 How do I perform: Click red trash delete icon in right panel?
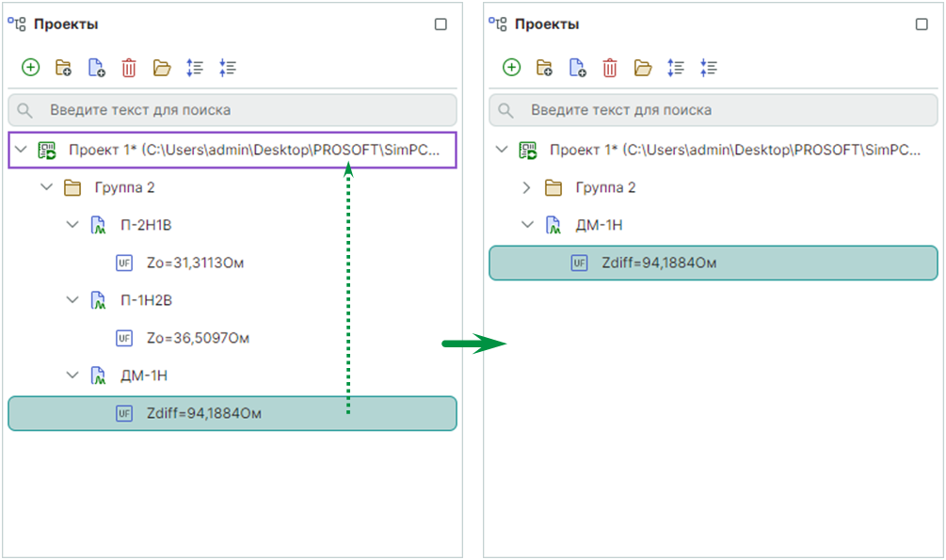610,68
